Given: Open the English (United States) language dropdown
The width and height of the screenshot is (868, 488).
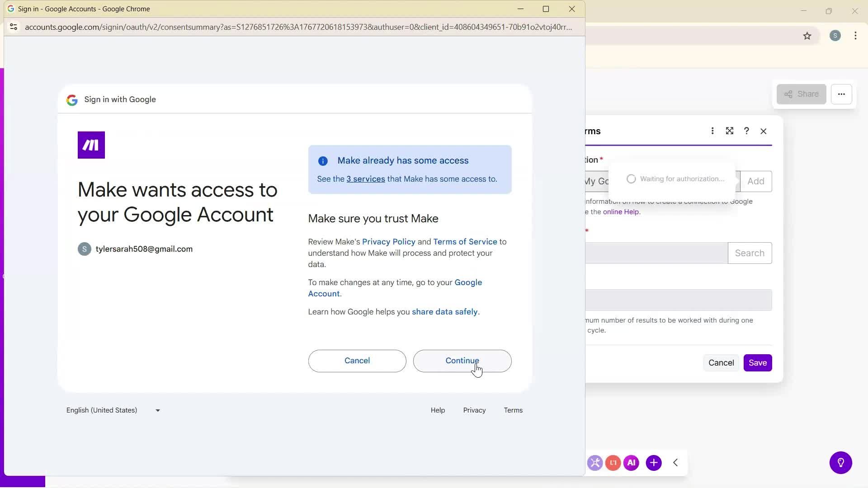Looking at the screenshot, I should (113, 410).
